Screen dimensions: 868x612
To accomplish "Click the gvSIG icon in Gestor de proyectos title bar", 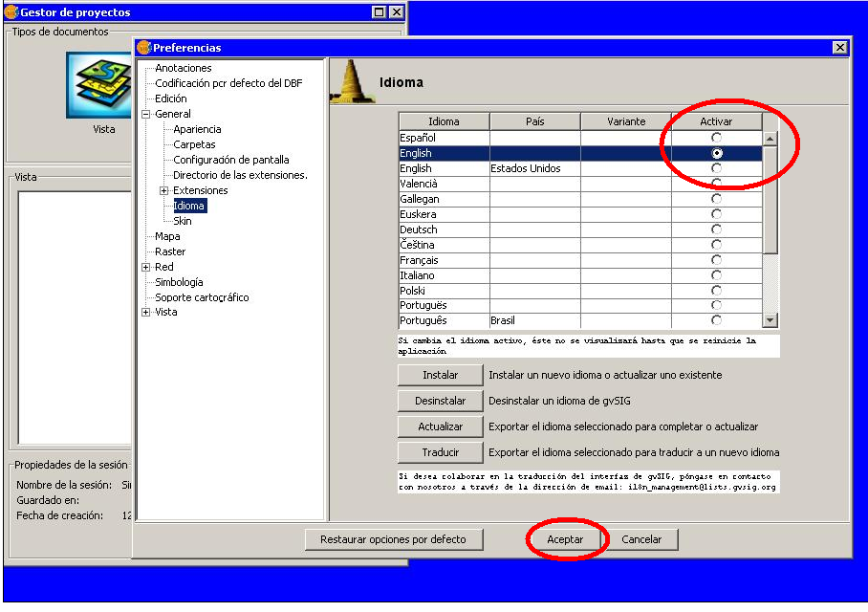I will click(11, 11).
